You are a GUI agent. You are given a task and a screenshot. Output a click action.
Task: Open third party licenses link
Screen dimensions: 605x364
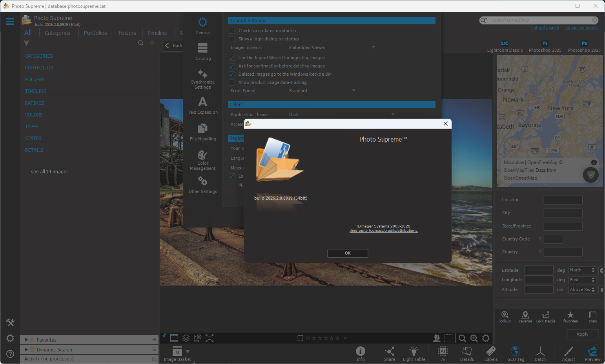pos(383,231)
